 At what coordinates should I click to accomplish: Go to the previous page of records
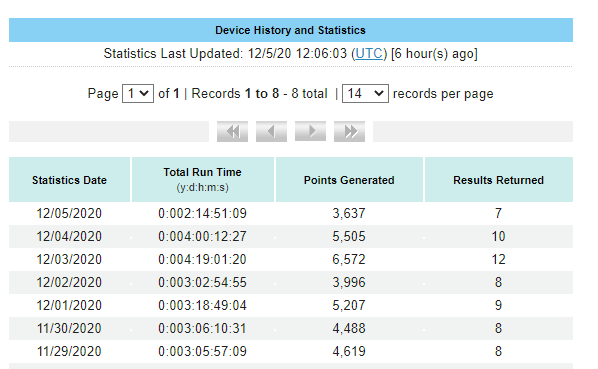(x=271, y=132)
